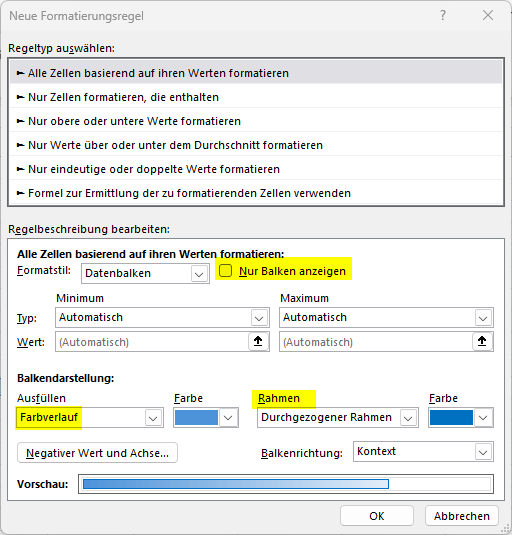Viewport: 512px width, 535px height.
Task: Confirm with the OK button
Action: [377, 516]
